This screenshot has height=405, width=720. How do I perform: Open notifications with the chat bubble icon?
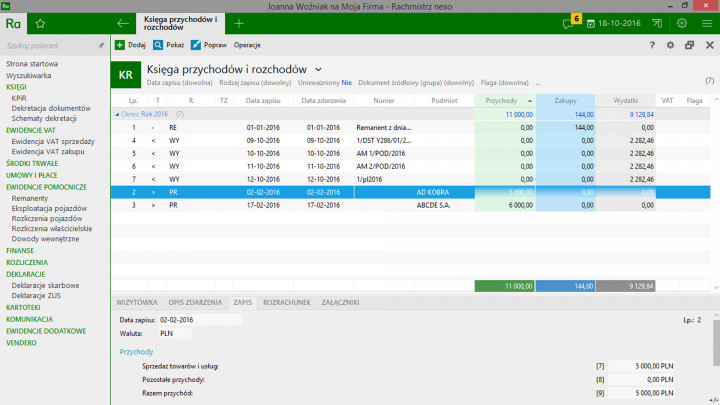(x=569, y=22)
